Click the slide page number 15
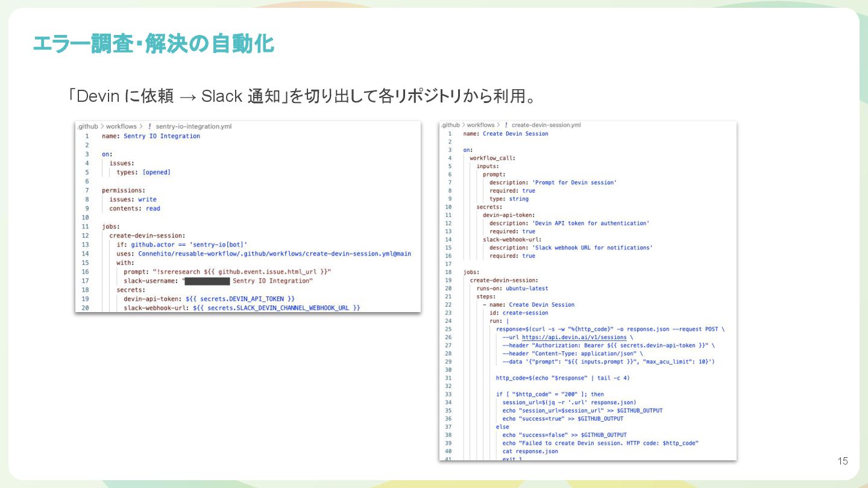Image resolution: width=868 pixels, height=488 pixels. [843, 461]
